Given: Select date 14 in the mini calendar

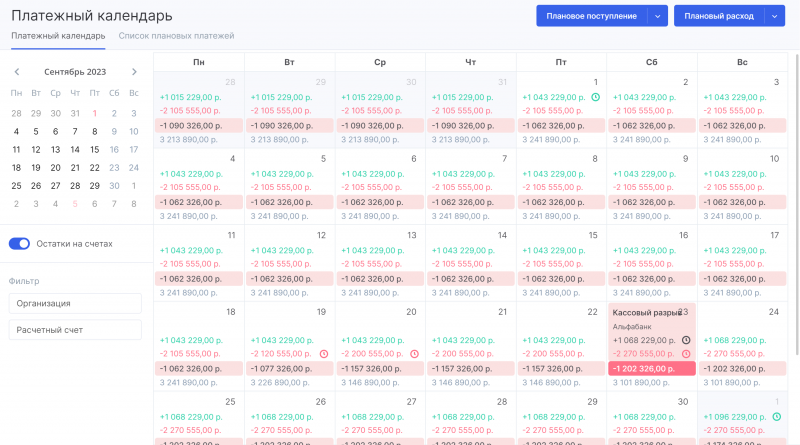Looking at the screenshot, I should [x=75, y=149].
